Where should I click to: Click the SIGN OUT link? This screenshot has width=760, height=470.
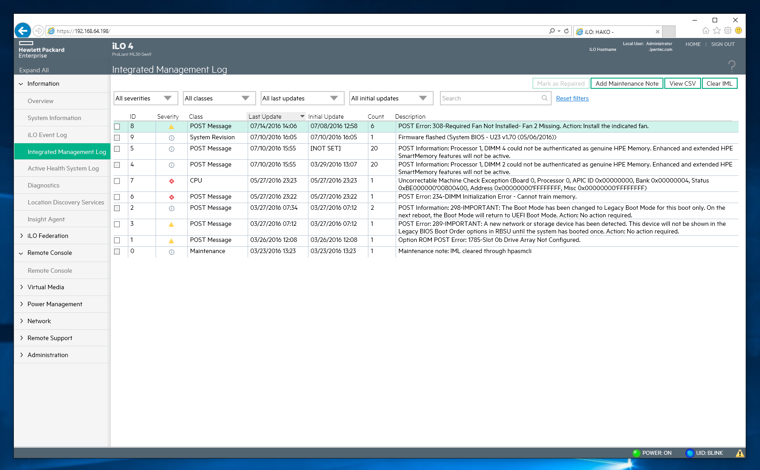(723, 44)
